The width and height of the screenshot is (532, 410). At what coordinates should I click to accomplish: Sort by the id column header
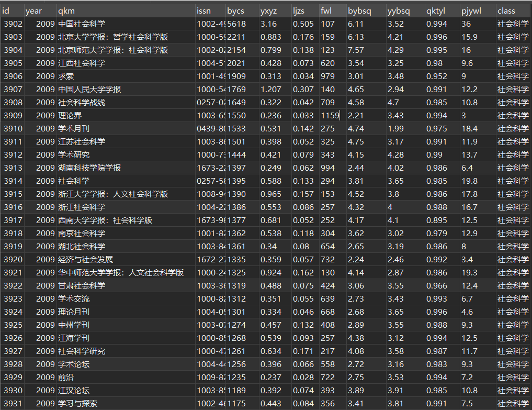pos(12,11)
